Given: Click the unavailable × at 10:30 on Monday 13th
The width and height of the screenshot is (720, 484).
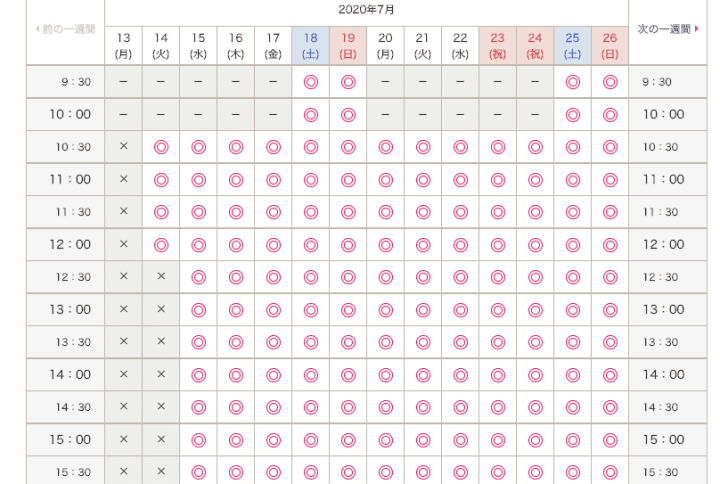Looking at the screenshot, I should tap(124, 147).
